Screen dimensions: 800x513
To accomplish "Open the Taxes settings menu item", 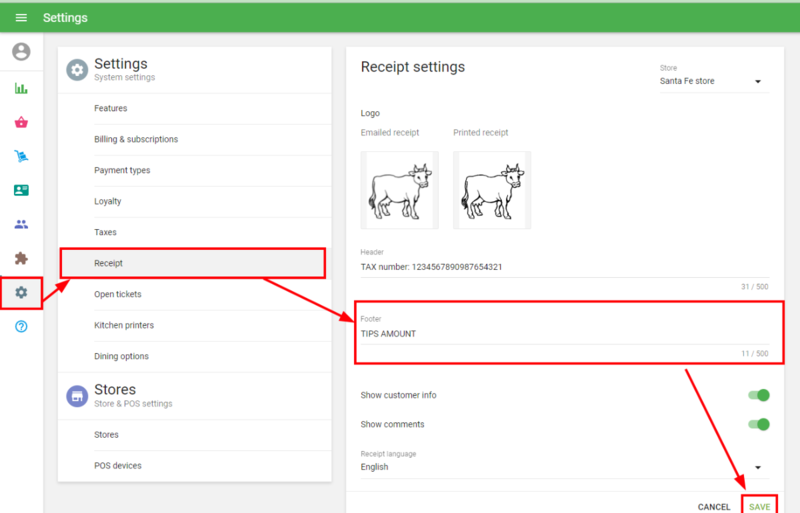I will click(x=105, y=232).
